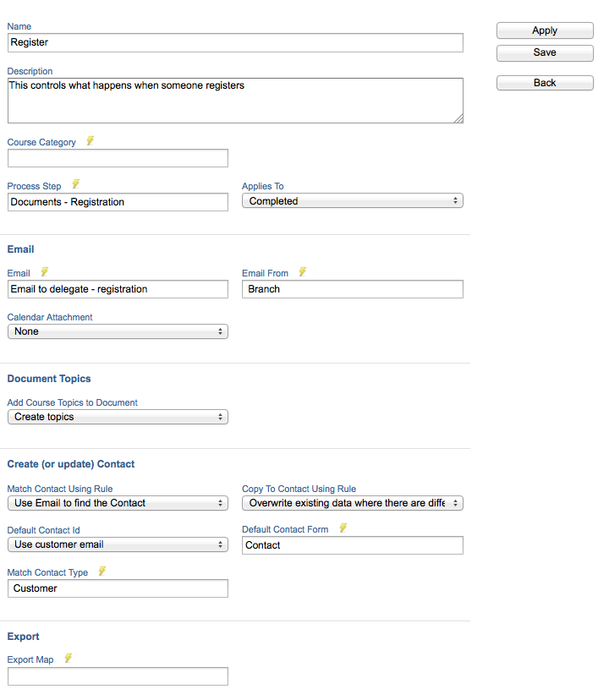Viewport: 609px width, 700px height.
Task: Click the lightning icon beside Default Contact Form
Action: pos(343,528)
